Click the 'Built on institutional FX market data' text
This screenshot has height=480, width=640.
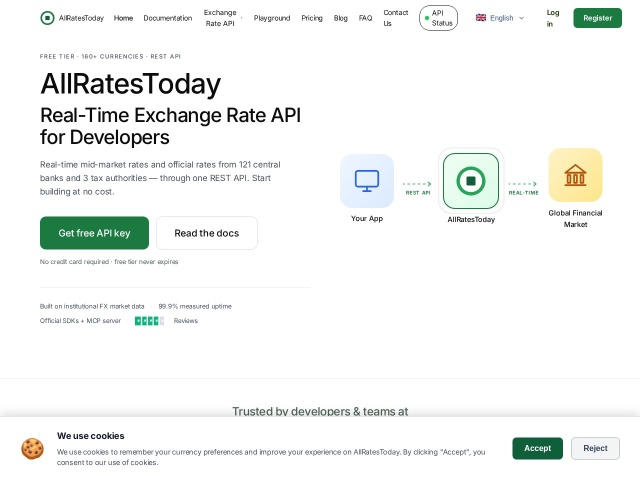[92, 306]
